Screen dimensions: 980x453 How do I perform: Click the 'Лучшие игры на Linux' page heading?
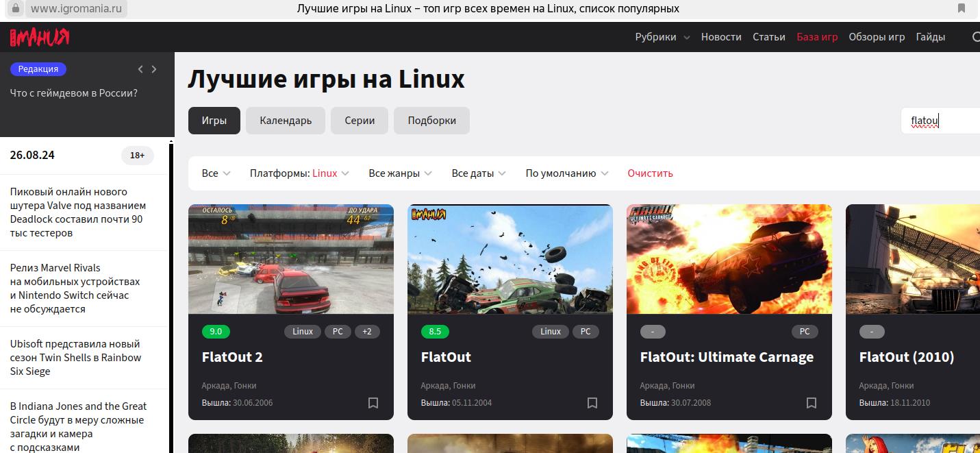click(x=326, y=79)
